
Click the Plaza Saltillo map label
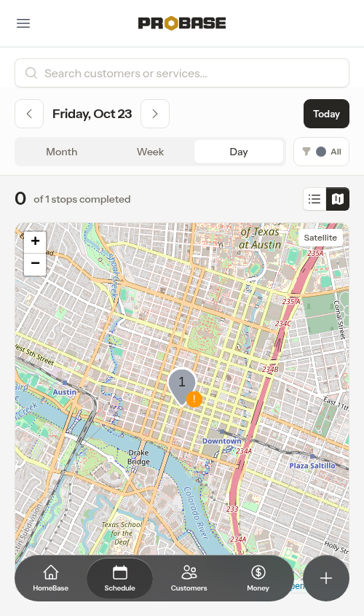(312, 466)
